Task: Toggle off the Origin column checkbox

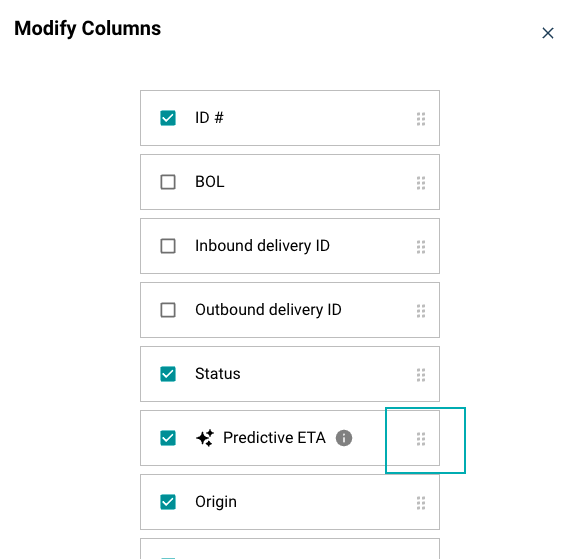Action: 168,502
